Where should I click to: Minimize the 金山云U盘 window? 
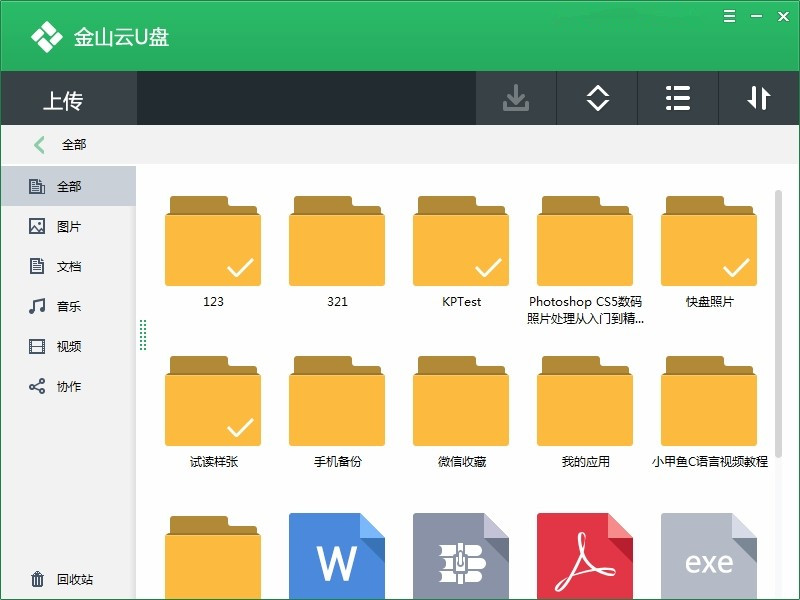pos(756,16)
